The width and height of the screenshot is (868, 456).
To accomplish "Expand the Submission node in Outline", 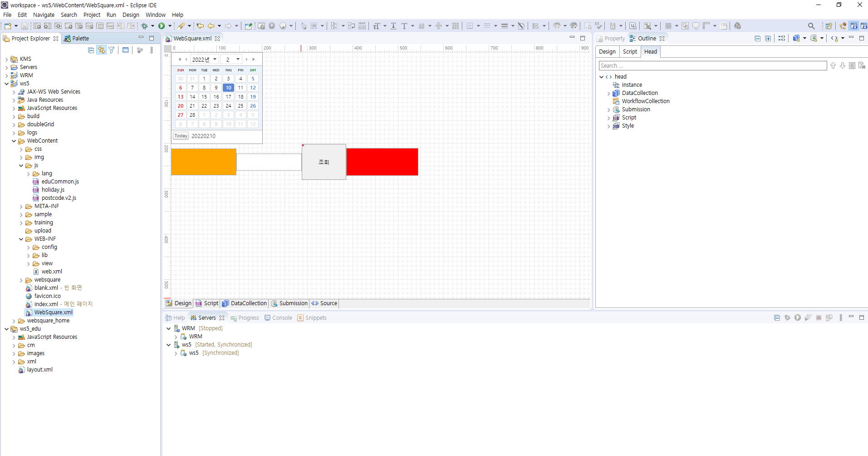I will 608,109.
